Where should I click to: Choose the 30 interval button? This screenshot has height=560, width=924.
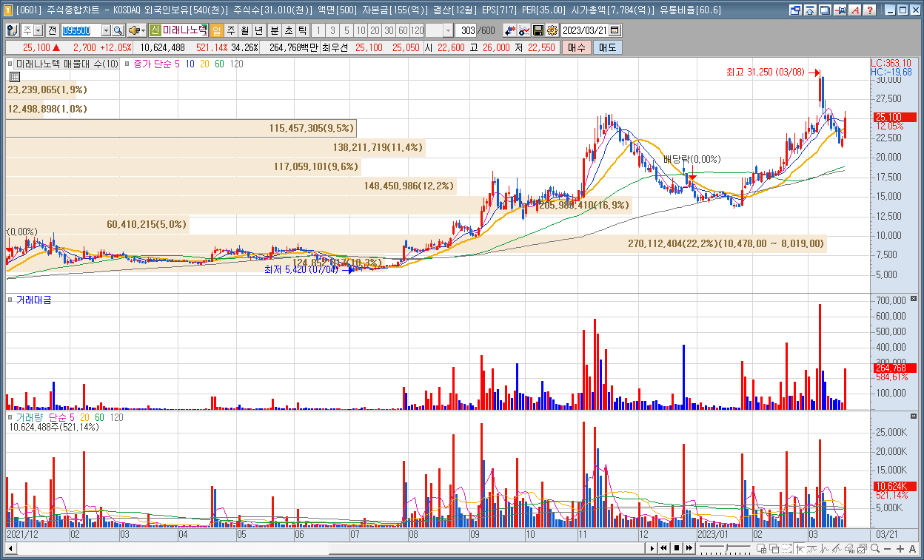(388, 30)
